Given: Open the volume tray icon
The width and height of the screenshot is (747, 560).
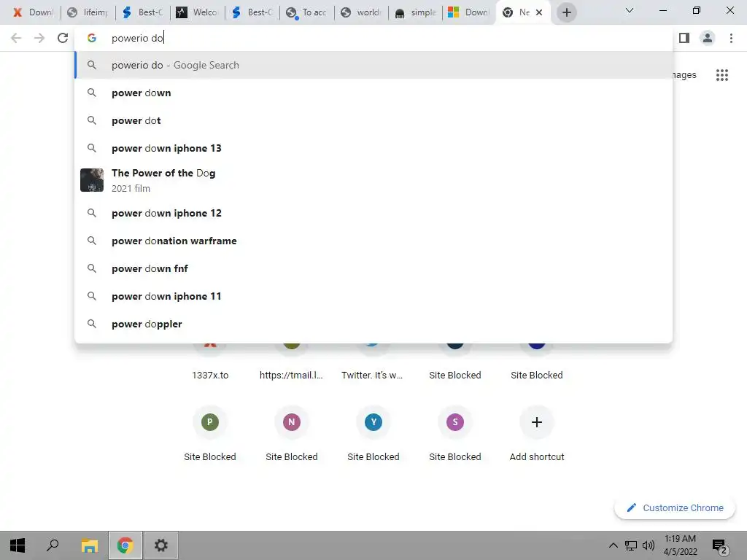Looking at the screenshot, I should pos(648,545).
